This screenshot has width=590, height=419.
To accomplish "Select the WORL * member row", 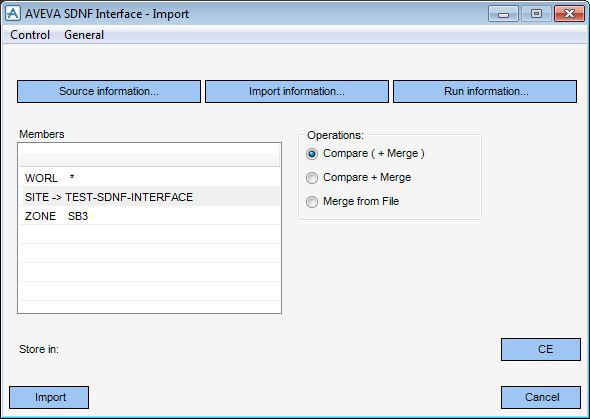I will tap(150, 178).
